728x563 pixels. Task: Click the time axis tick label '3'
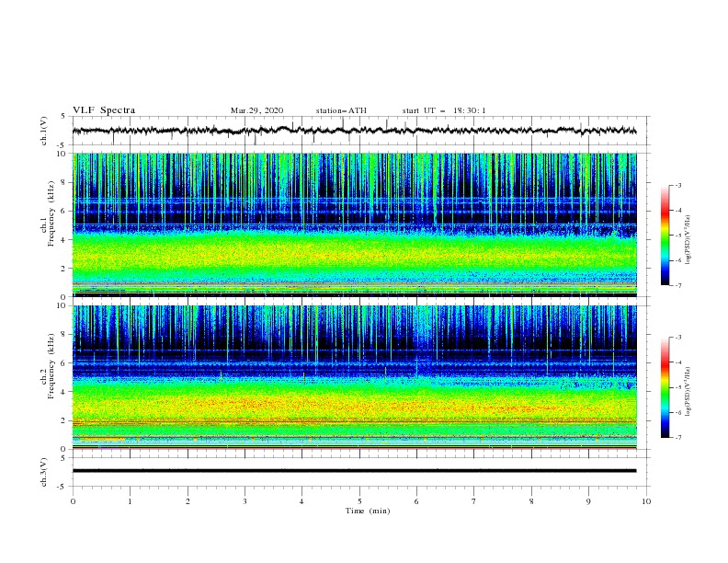(245, 501)
